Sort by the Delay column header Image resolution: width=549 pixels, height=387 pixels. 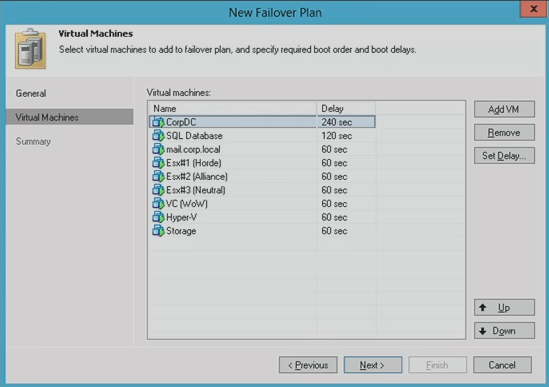point(346,109)
